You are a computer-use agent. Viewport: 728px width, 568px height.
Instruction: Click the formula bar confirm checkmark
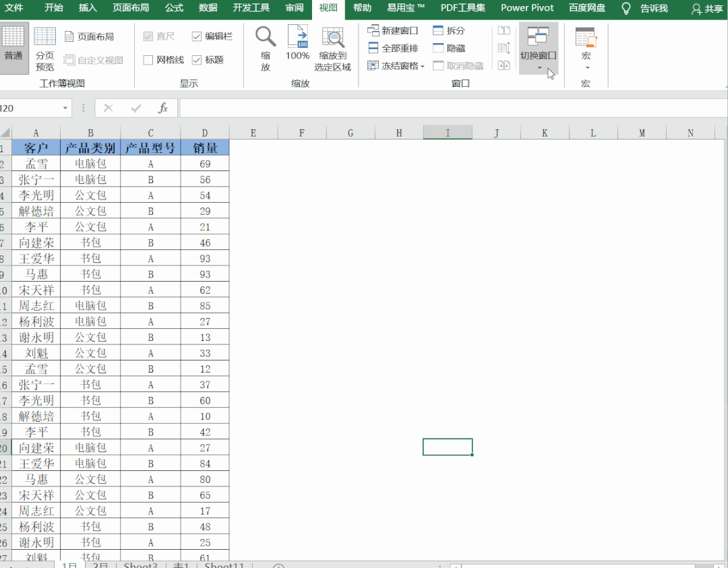pyautogui.click(x=136, y=108)
